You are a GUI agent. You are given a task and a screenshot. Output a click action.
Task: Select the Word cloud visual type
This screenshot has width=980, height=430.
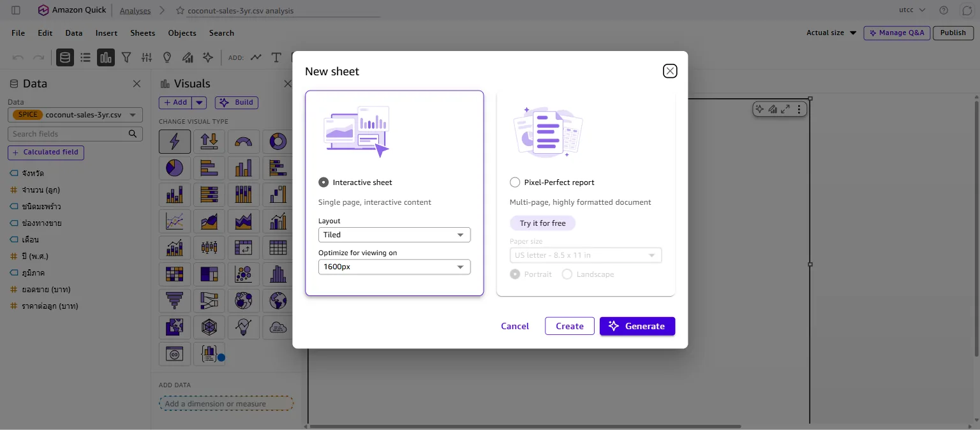[x=278, y=327]
